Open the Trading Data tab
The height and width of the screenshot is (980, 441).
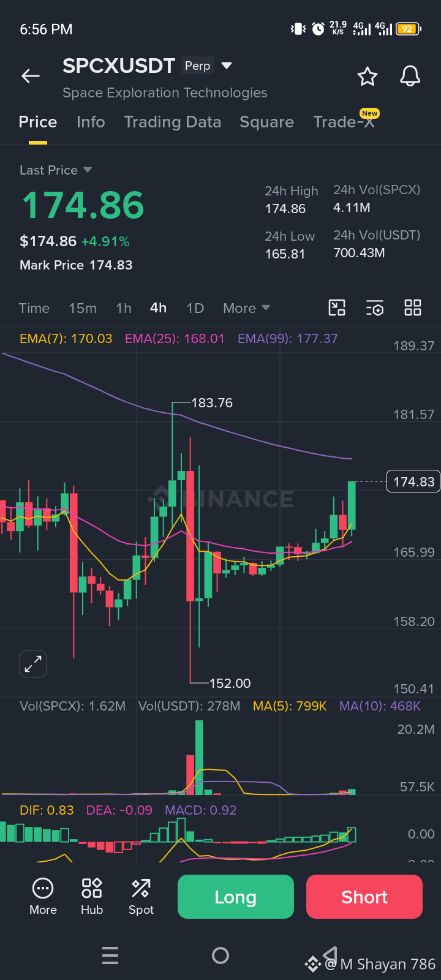[x=172, y=122]
